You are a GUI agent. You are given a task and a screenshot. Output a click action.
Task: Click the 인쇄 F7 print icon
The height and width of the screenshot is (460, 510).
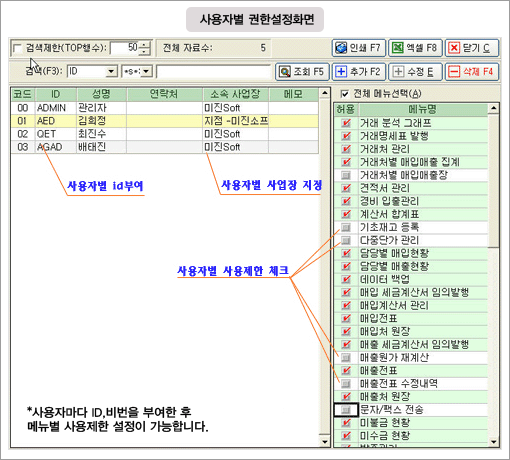341,48
